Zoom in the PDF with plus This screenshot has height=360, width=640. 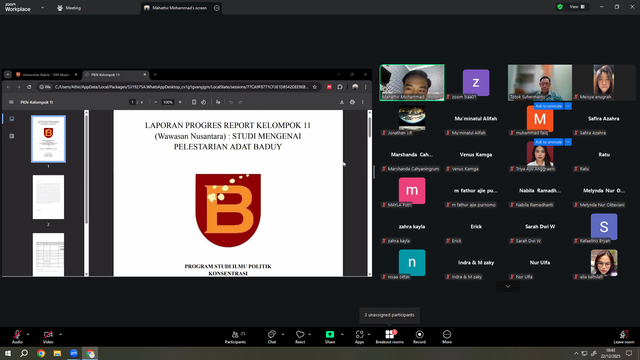(x=180, y=102)
